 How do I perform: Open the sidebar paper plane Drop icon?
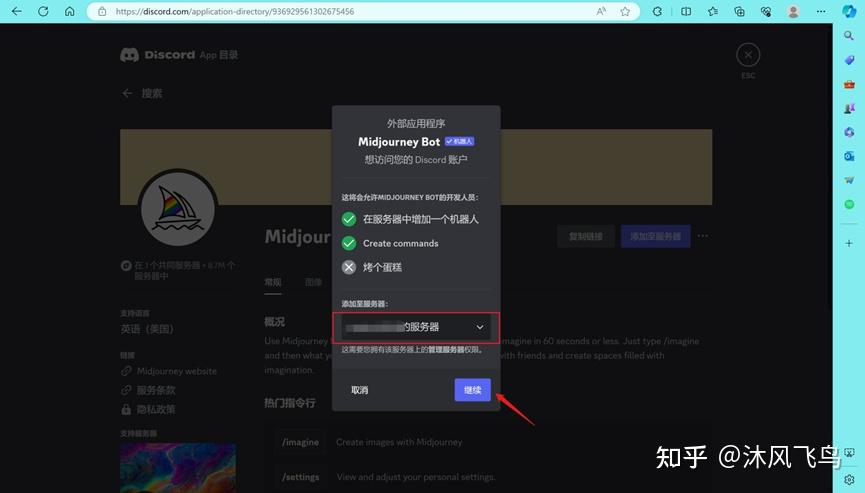(x=849, y=180)
